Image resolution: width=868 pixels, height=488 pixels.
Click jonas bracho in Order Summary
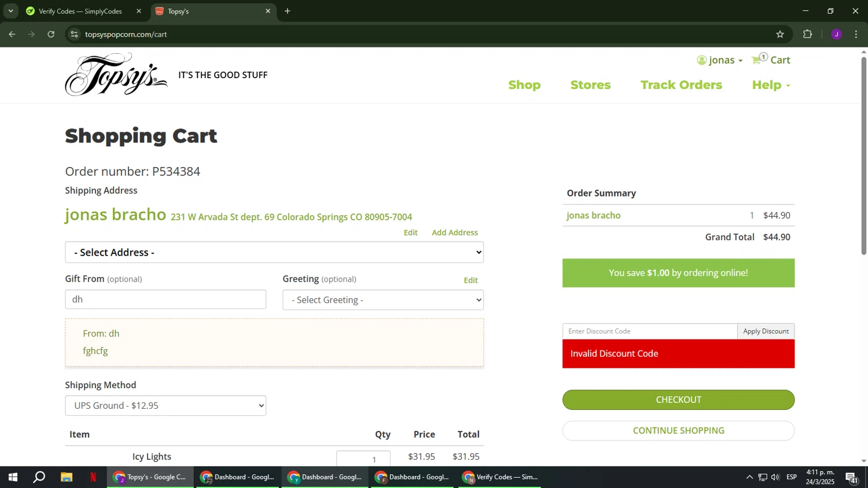coord(593,215)
